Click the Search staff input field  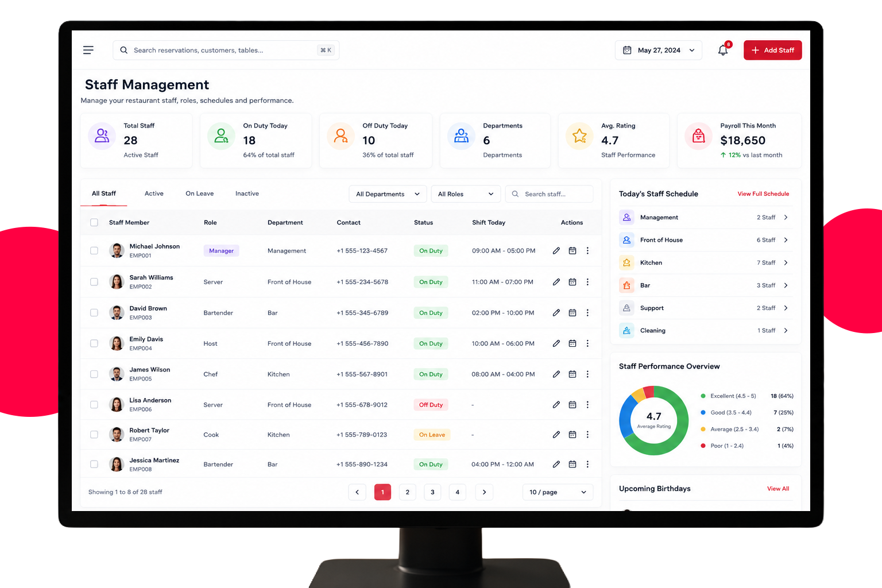click(550, 194)
